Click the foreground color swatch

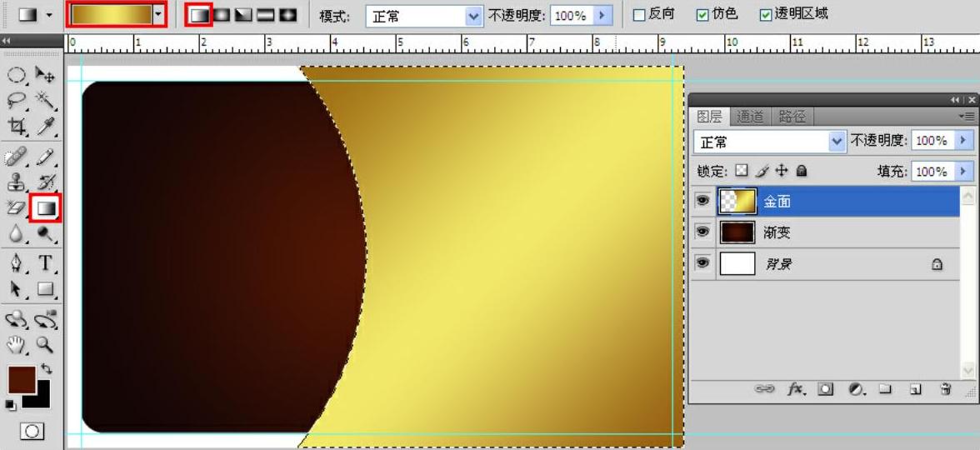click(x=21, y=379)
